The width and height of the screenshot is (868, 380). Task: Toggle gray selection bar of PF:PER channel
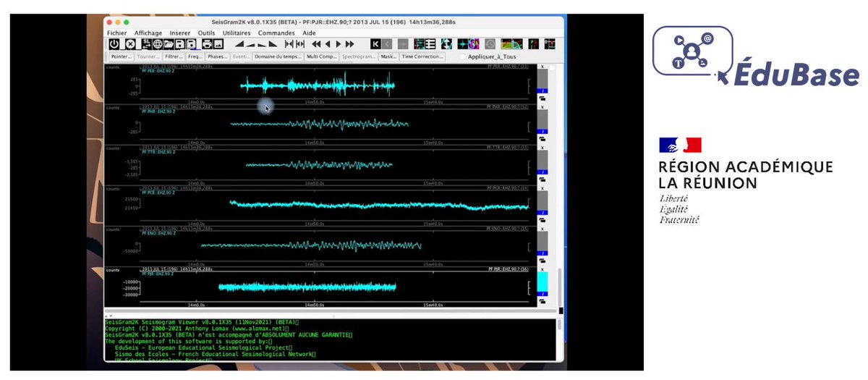pyautogui.click(x=542, y=79)
